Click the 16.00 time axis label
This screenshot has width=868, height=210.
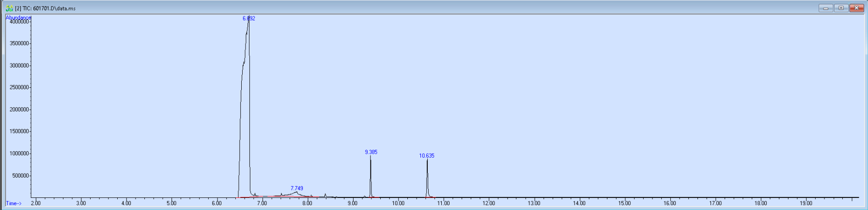670,203
